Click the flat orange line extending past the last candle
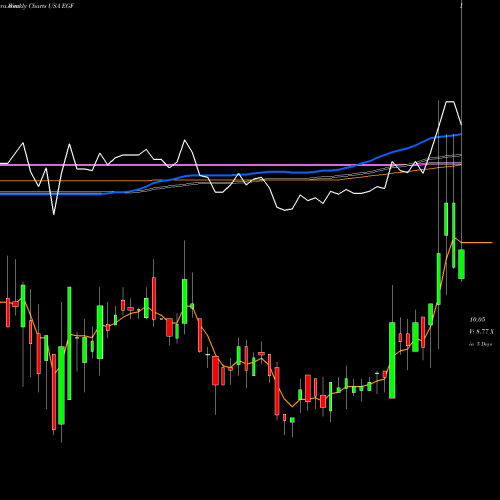The height and width of the screenshot is (500, 500). click(477, 243)
